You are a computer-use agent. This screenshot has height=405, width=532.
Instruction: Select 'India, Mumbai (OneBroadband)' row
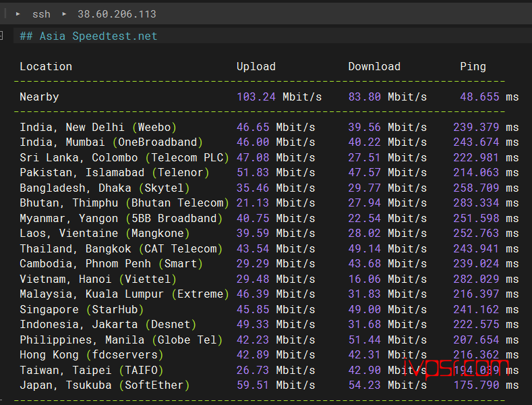(x=269, y=142)
